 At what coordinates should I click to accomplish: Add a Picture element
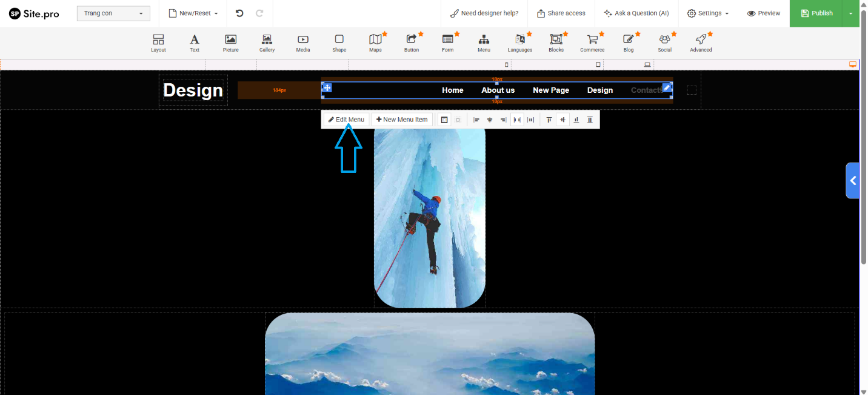[230, 42]
